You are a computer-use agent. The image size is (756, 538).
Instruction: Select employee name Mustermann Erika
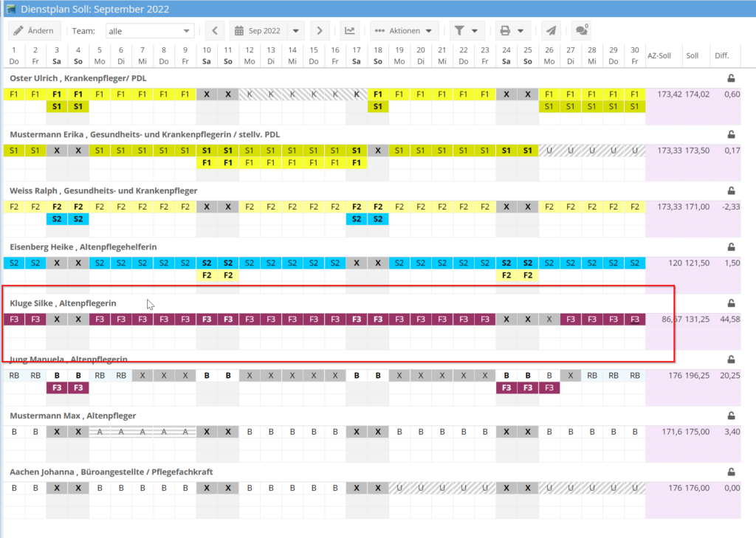tap(44, 134)
